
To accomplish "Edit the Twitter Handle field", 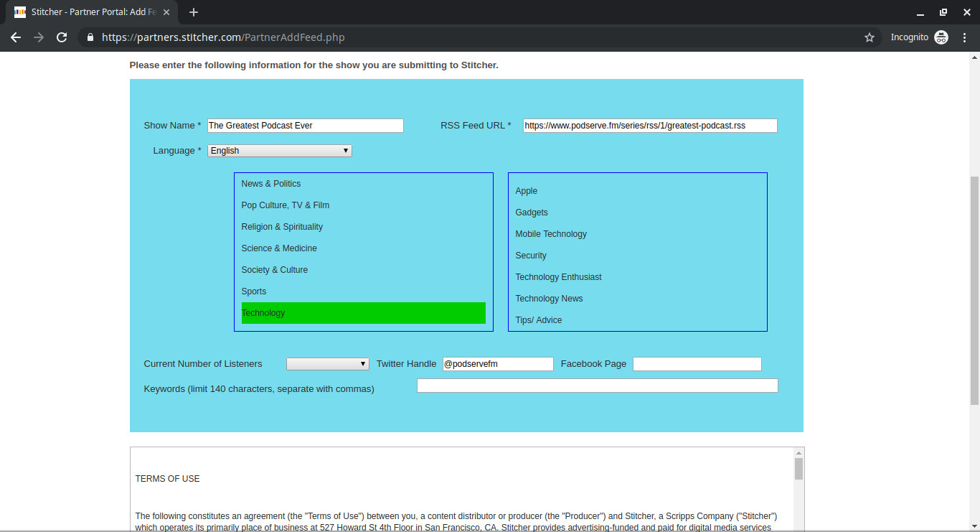I will point(498,364).
